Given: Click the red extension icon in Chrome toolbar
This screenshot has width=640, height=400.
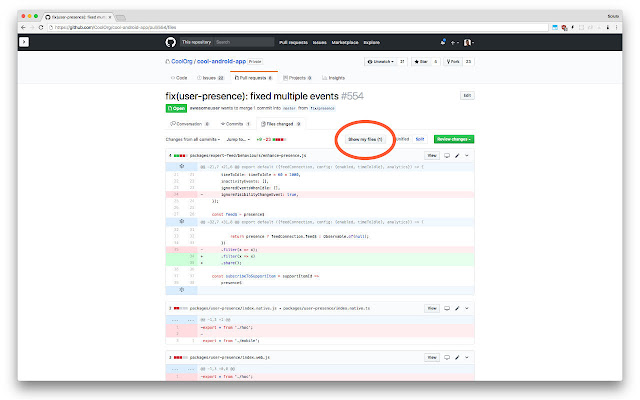Looking at the screenshot, I should coord(564,27).
